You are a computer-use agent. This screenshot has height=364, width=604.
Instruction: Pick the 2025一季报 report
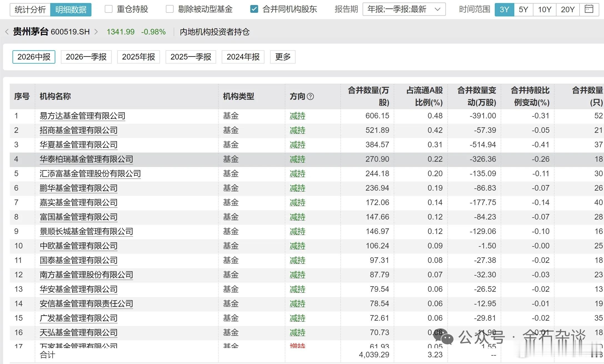click(191, 57)
